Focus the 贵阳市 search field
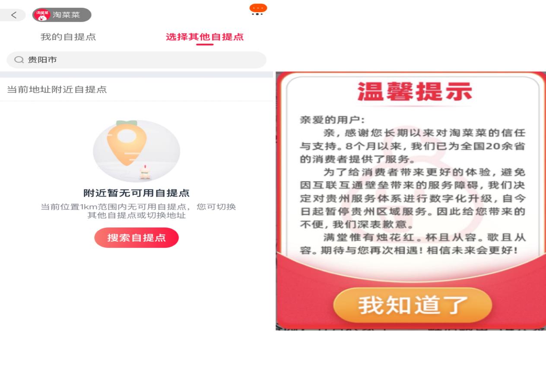546x392 pixels. 136,60
